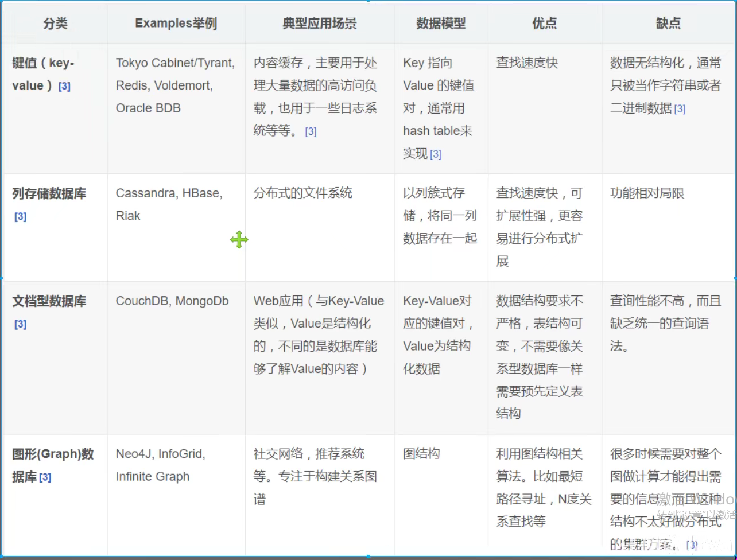Select the 列存储数据库 category text
This screenshot has width=737, height=560.
(x=49, y=194)
